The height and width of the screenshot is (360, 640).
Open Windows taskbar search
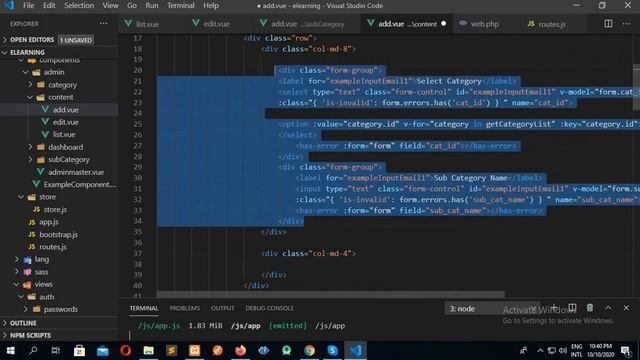tap(33, 351)
